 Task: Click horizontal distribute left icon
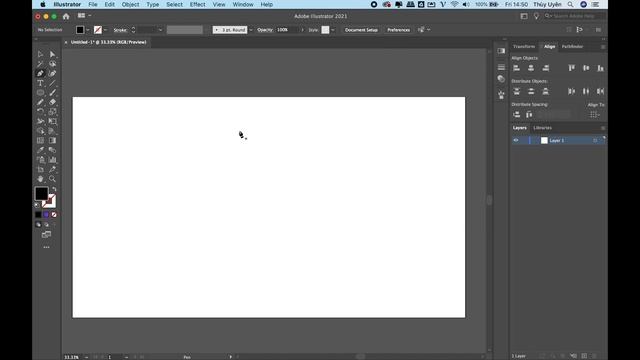pyautogui.click(x=571, y=91)
